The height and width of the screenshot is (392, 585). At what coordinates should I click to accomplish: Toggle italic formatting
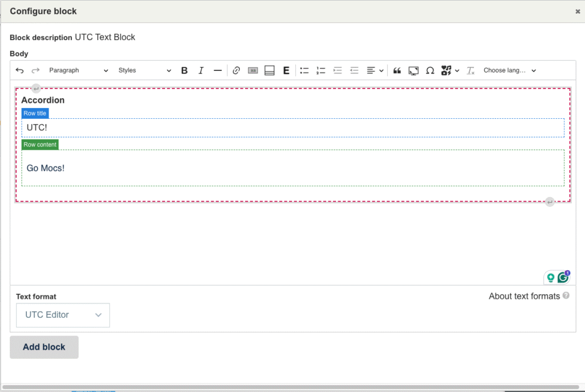click(x=201, y=70)
